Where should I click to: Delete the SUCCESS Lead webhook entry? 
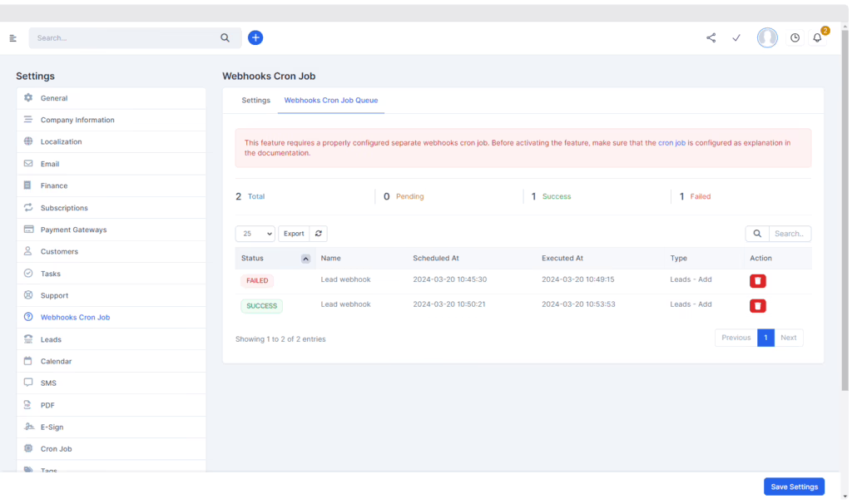coord(757,306)
